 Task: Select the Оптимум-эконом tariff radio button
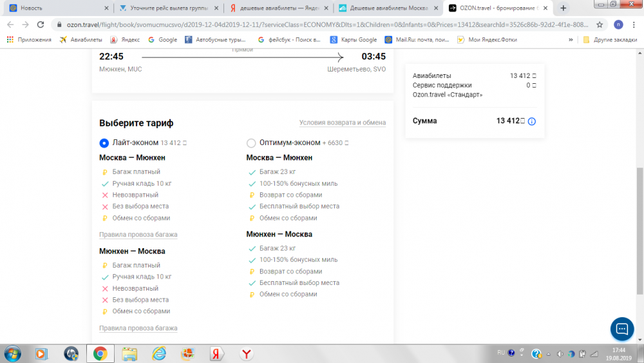(251, 142)
